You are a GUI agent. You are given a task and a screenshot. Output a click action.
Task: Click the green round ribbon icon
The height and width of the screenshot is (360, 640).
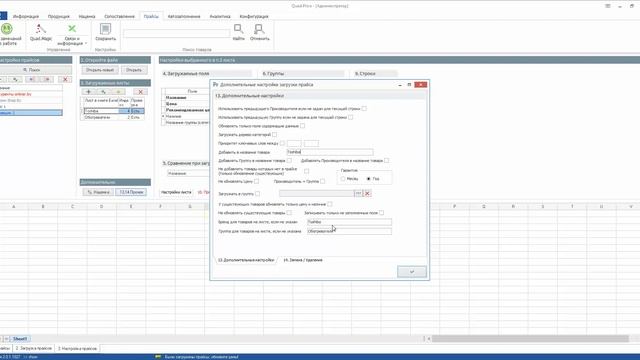[x=7, y=29]
